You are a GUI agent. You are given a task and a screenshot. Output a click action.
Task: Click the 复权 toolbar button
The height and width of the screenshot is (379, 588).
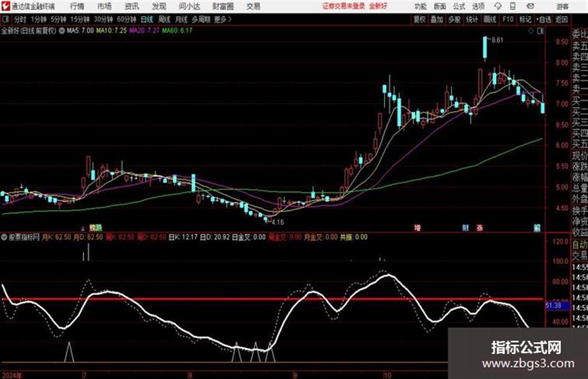(419, 19)
